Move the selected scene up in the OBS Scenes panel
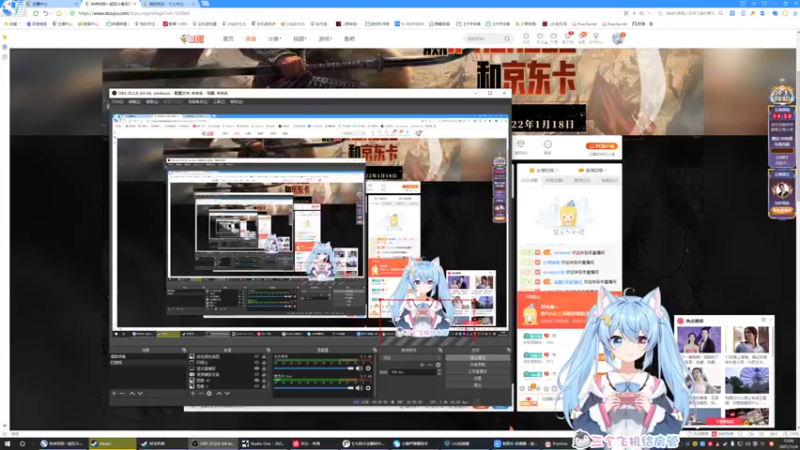 tap(132, 393)
